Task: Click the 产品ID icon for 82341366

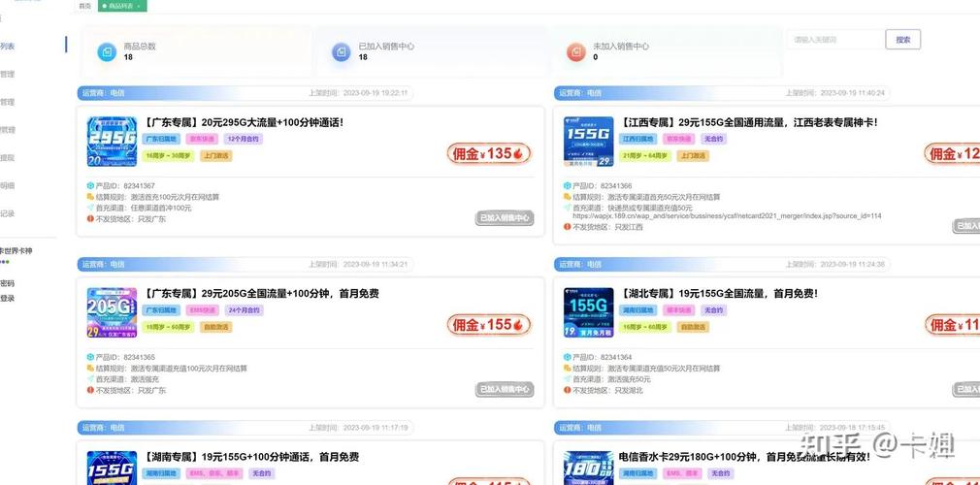Action: pyautogui.click(x=568, y=186)
